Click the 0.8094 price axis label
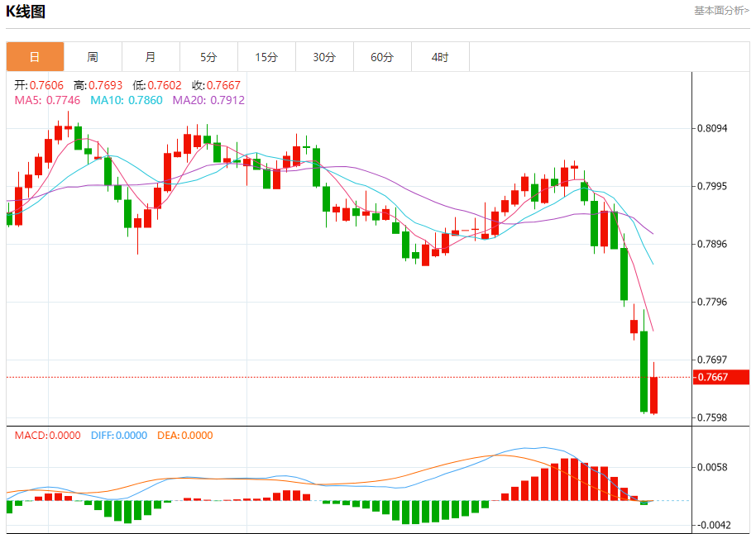Screen dimensions: 756x534 pos(711,128)
